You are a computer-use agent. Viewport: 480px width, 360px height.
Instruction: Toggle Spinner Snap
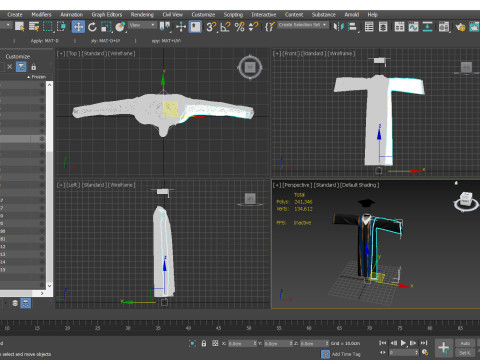(x=254, y=27)
